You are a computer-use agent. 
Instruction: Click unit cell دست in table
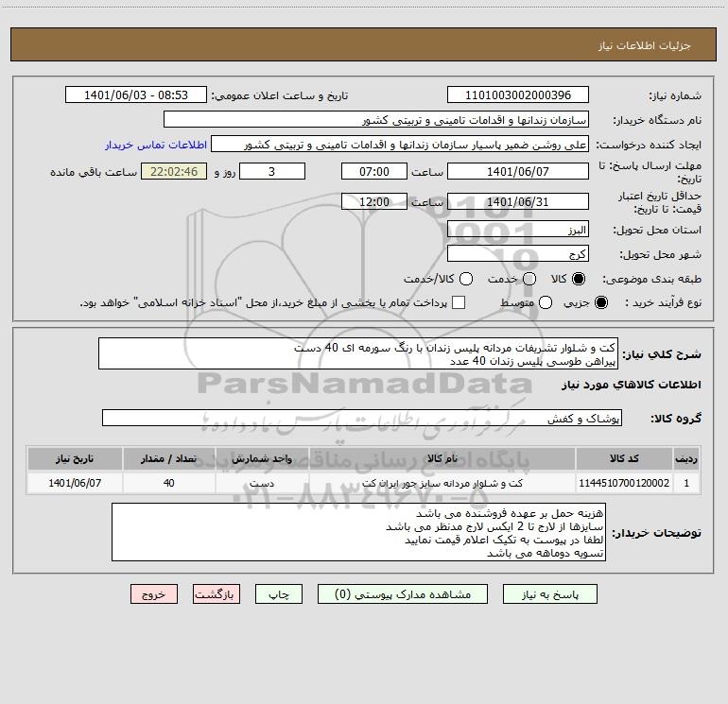point(262,483)
